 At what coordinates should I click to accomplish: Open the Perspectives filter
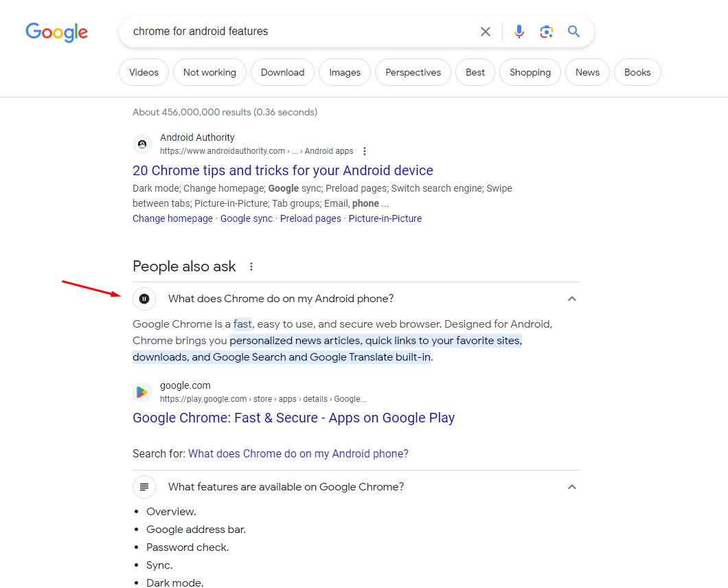click(x=413, y=72)
